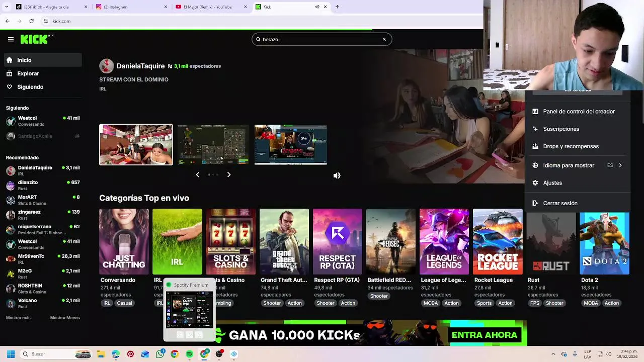Open a new browser tab with plus
Image resolution: width=644 pixels, height=362 pixels.
337,7
